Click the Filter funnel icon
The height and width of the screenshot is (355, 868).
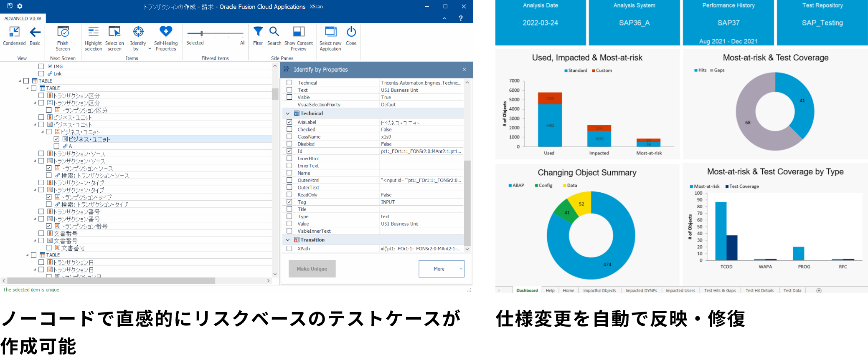pos(258,32)
